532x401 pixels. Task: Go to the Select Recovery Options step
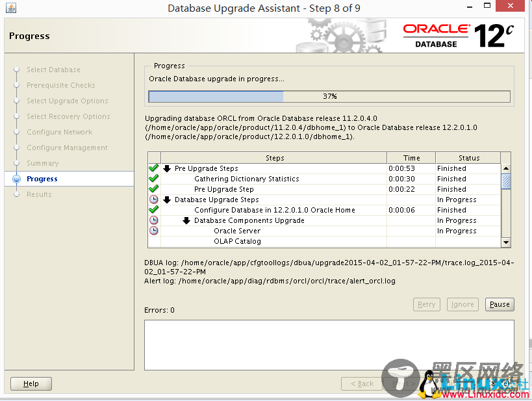click(69, 116)
